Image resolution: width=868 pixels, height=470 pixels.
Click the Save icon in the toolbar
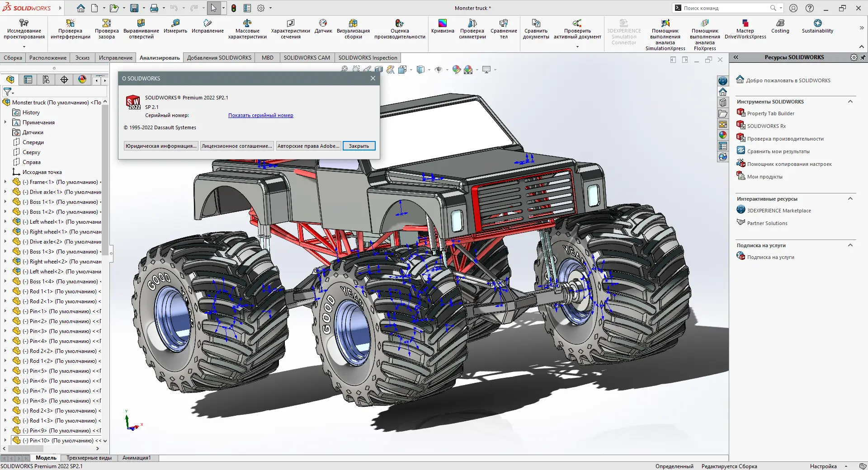pos(134,8)
